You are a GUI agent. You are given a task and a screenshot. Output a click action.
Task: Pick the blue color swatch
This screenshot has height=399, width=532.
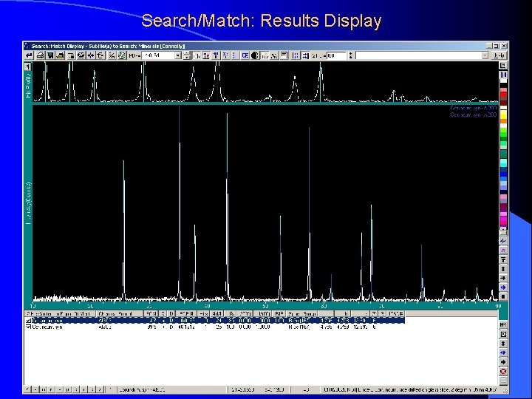(503, 176)
